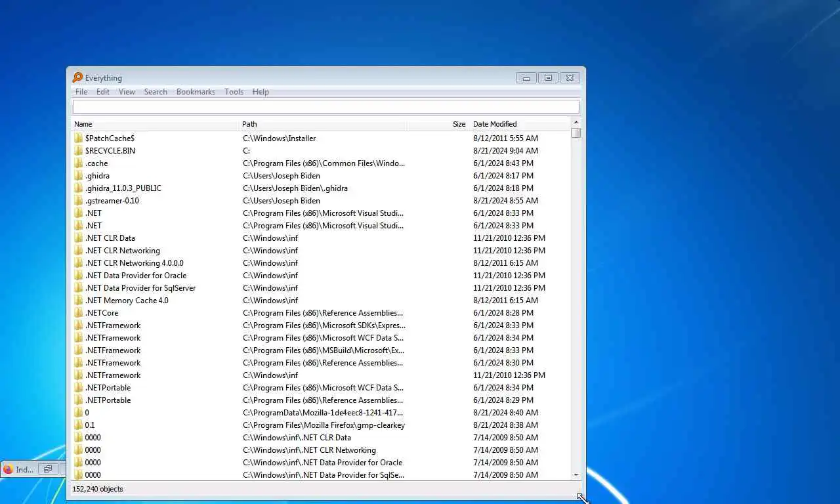This screenshot has height=504, width=840.
Task: Select folder icon of .NETFramework in C:\Windows\inf
Action: click(x=78, y=375)
